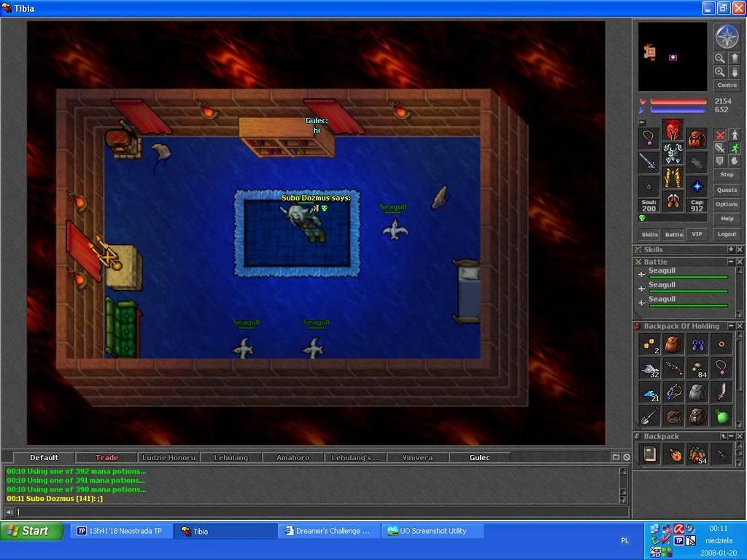Select defensive fighting mode shield icon
Screen dimensions: 747x560
click(720, 161)
